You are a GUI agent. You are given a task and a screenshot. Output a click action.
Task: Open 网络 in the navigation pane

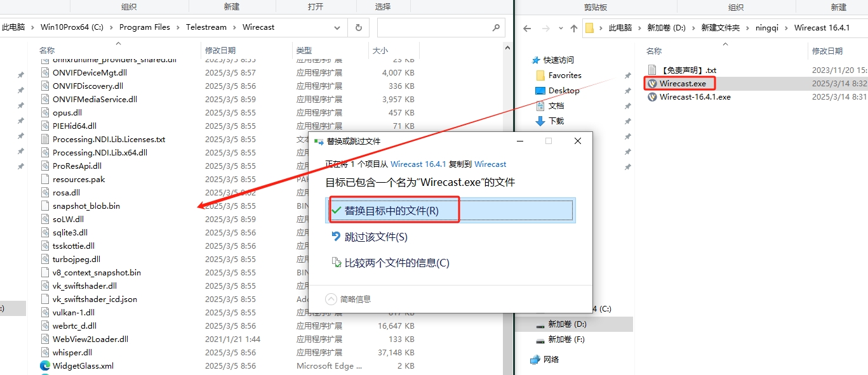point(551,359)
